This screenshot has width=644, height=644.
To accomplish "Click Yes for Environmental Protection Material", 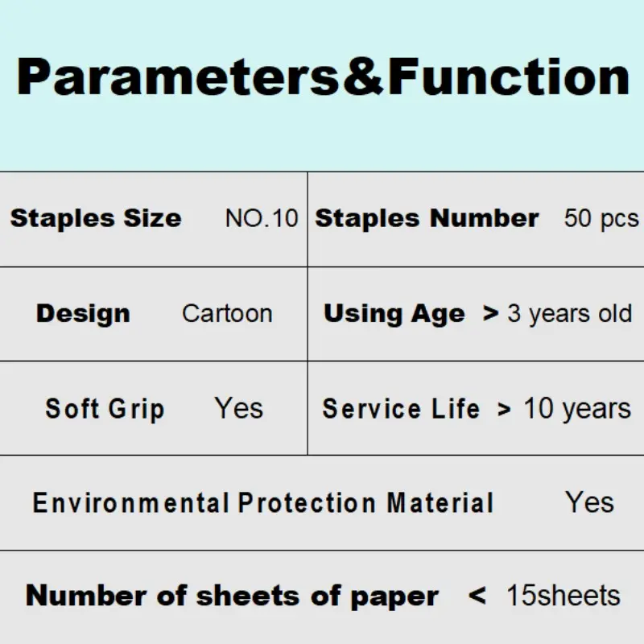I will tap(590, 502).
